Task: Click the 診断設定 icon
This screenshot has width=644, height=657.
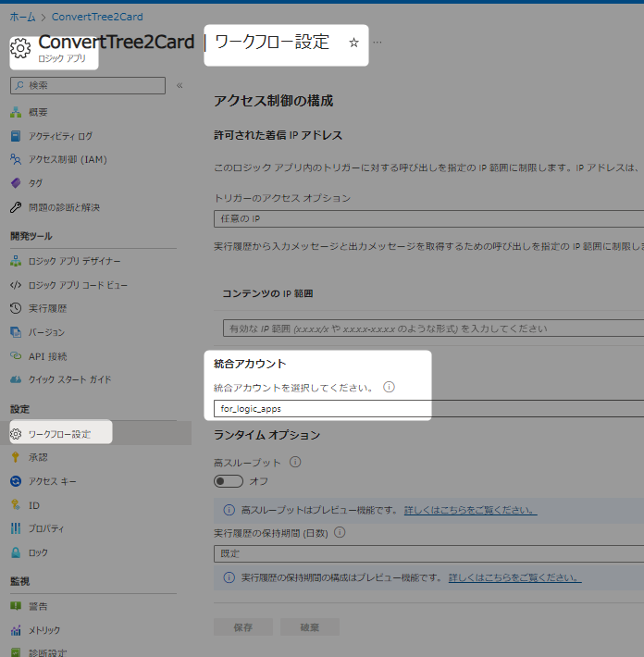Action: coord(16,652)
